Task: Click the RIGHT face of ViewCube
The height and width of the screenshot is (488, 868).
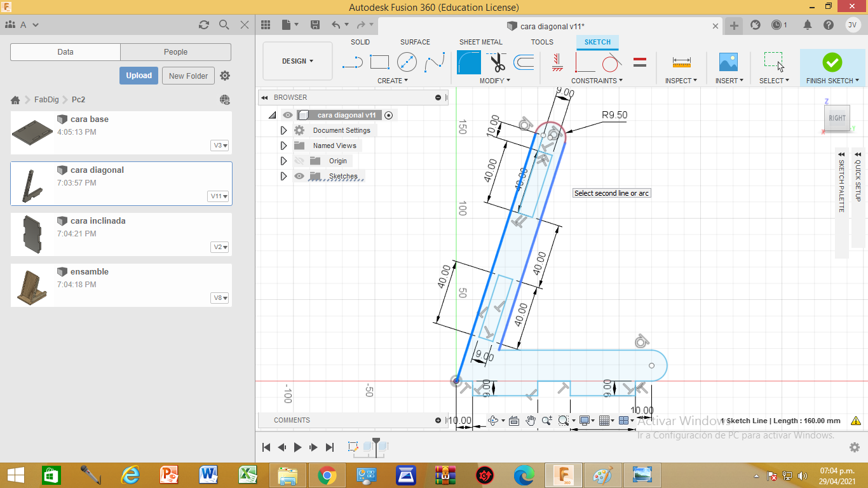Action: tap(837, 118)
